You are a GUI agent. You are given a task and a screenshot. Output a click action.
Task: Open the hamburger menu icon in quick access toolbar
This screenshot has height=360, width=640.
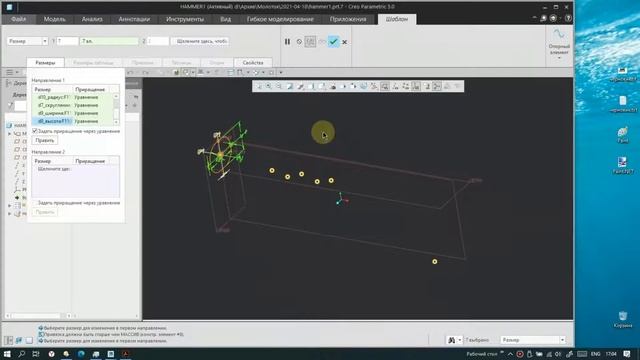(x=9, y=72)
